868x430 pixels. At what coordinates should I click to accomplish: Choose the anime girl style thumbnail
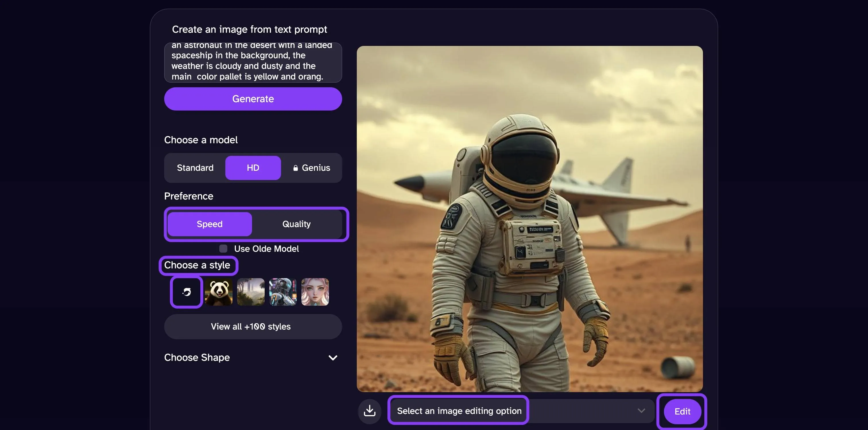[x=315, y=292]
